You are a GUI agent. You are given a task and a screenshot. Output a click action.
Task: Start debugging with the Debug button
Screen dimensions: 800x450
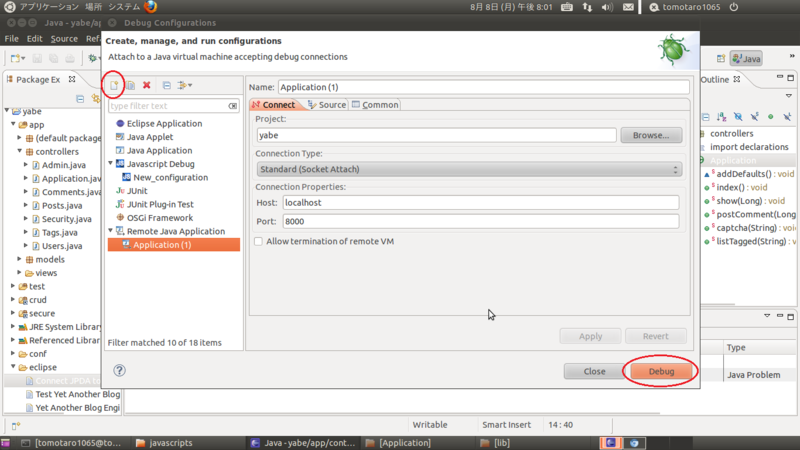coord(661,371)
